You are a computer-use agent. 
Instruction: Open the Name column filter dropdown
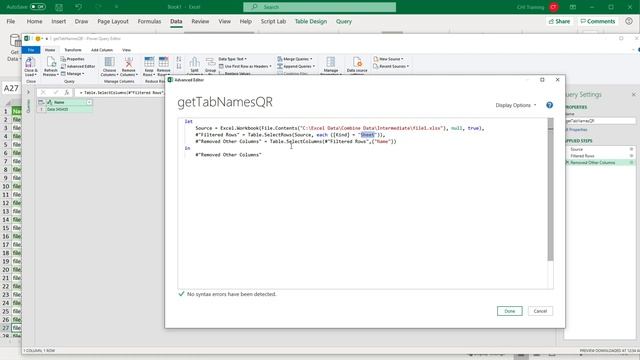click(x=89, y=102)
